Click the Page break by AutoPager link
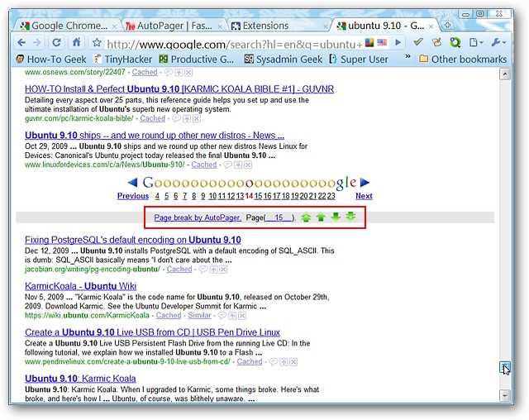 click(198, 217)
